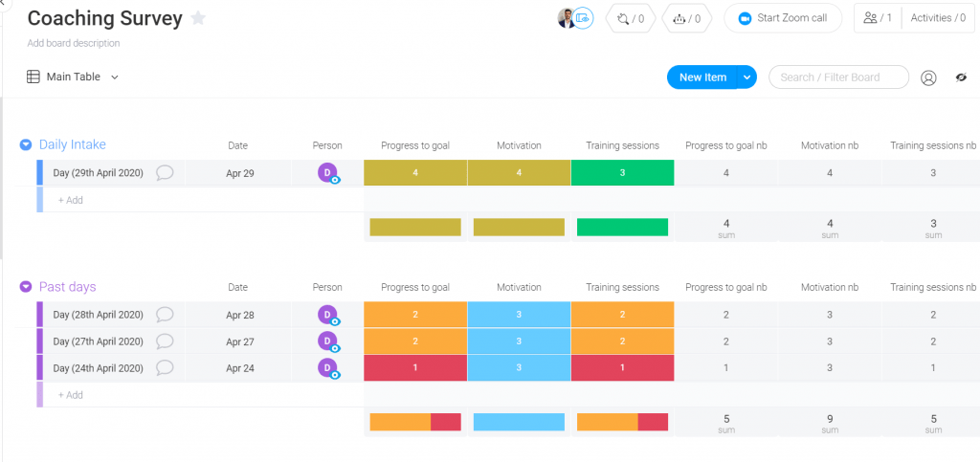Focus the Search / Filter Board field

[x=838, y=77]
